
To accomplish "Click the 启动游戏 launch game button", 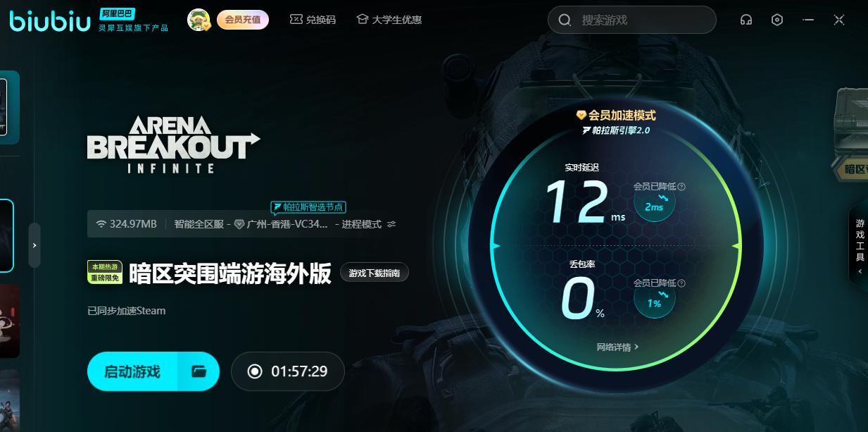I will (x=132, y=371).
